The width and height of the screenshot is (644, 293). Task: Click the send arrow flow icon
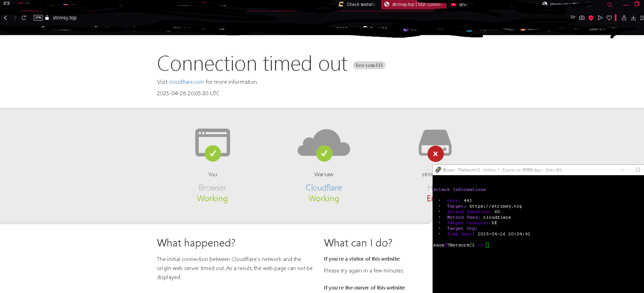tap(600, 18)
